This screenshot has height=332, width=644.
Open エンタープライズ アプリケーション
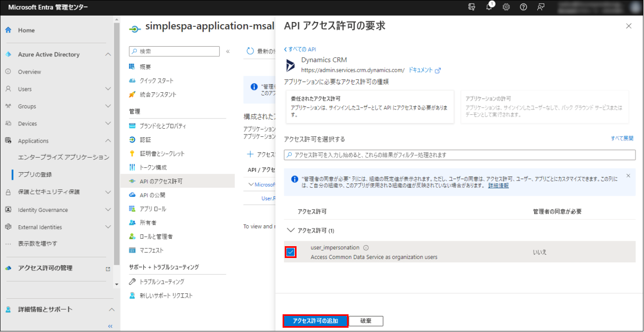[63, 157]
